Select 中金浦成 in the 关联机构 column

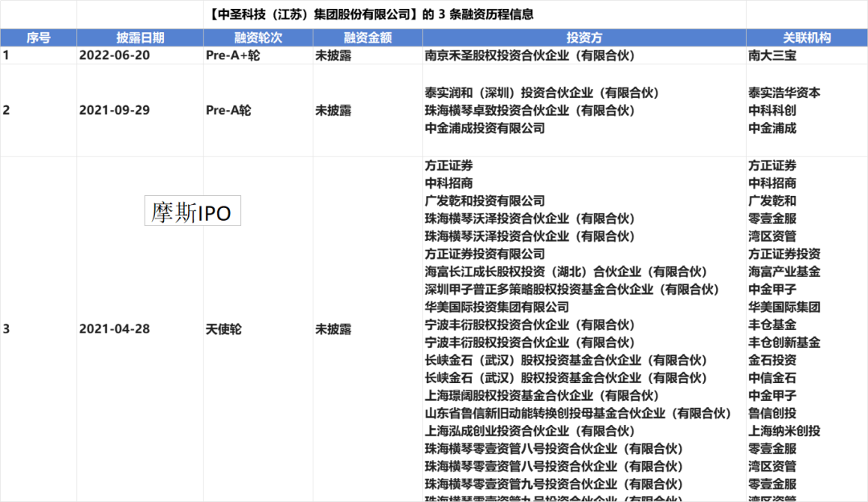(772, 128)
